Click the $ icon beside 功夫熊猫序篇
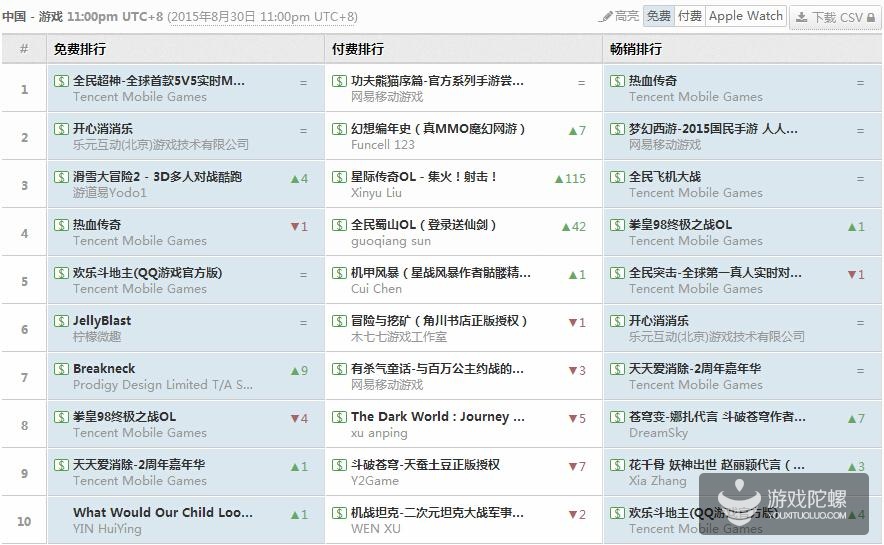This screenshot has width=884, height=545. tap(339, 81)
